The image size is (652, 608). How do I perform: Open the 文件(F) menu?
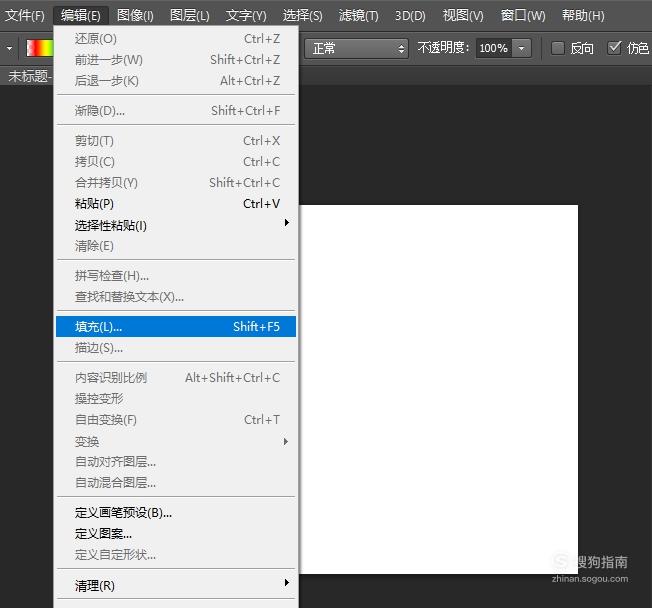click(x=25, y=16)
